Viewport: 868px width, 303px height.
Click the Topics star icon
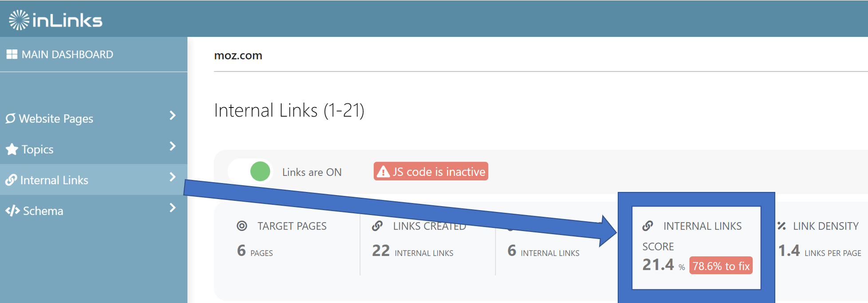click(x=12, y=149)
